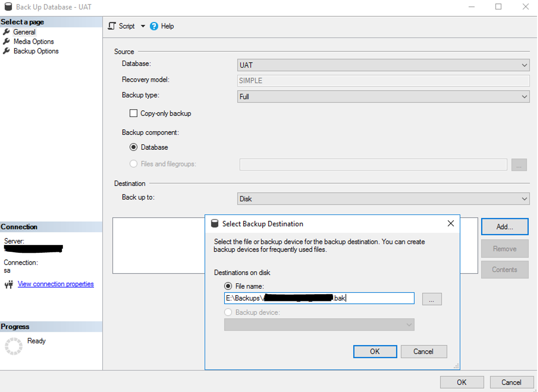Open the Script dropdown arrow
The height and width of the screenshot is (392, 538).
click(x=143, y=26)
